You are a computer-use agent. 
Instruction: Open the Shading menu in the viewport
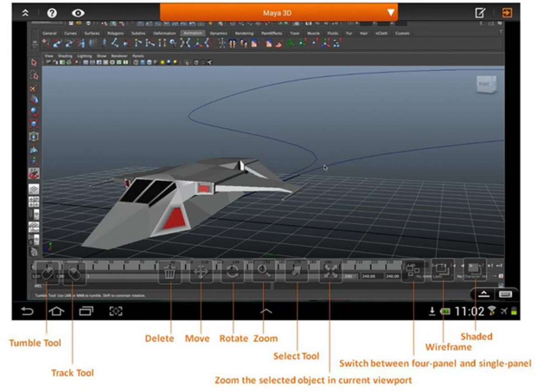(x=65, y=56)
